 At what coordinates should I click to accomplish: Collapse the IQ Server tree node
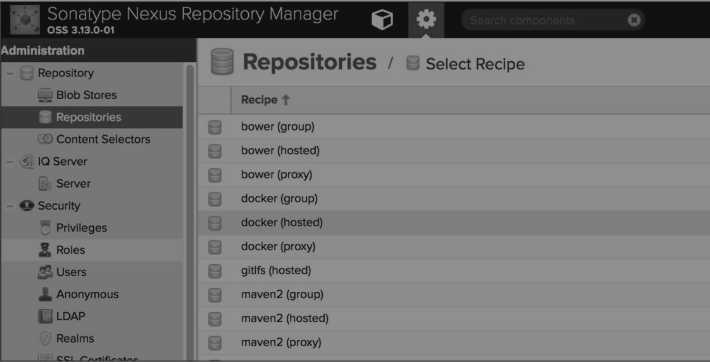click(10, 162)
